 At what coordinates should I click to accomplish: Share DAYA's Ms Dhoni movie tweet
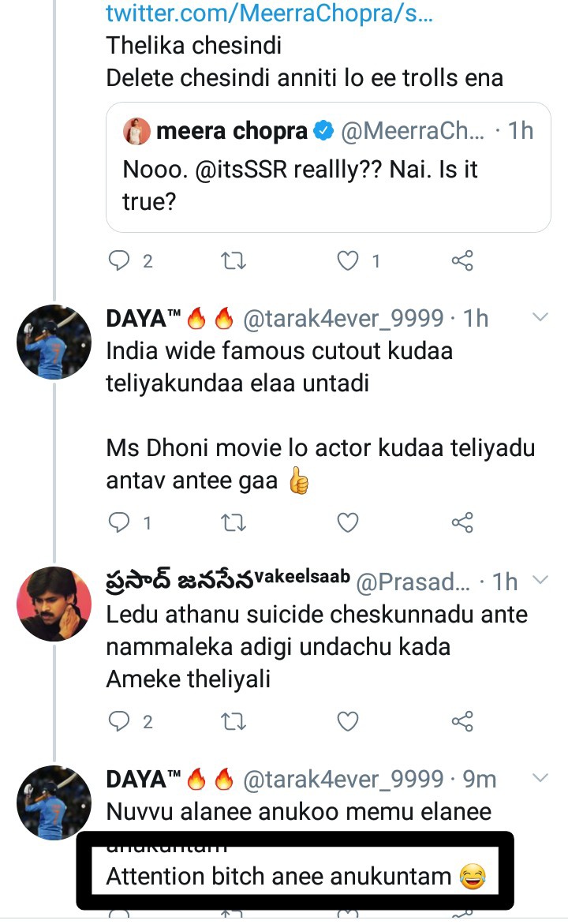(462, 522)
